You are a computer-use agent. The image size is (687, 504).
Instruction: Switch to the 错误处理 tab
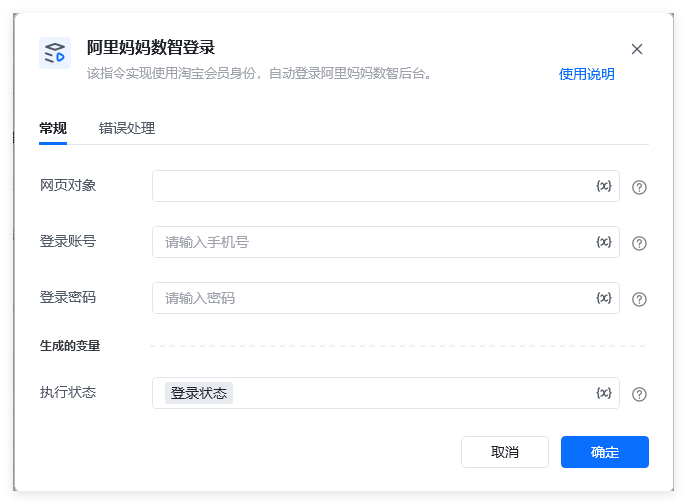coord(127,128)
